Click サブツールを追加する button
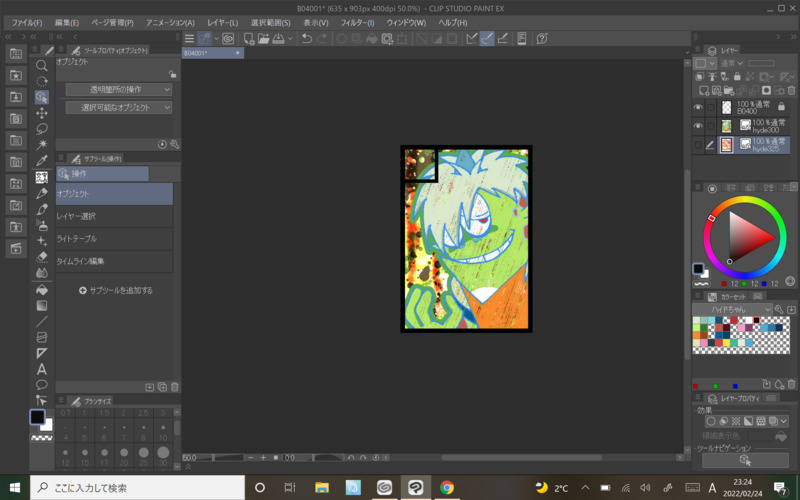The height and width of the screenshot is (500, 800). pos(115,290)
